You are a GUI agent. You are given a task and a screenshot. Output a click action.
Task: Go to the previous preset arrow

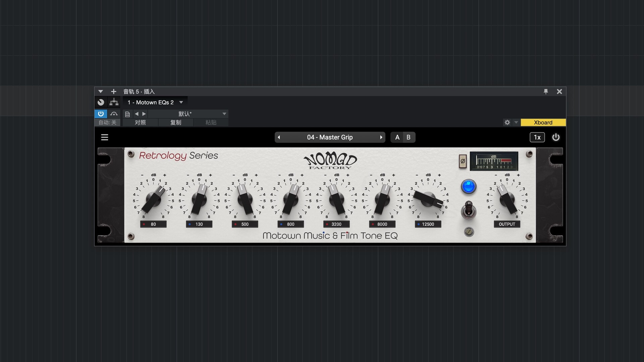coord(279,137)
